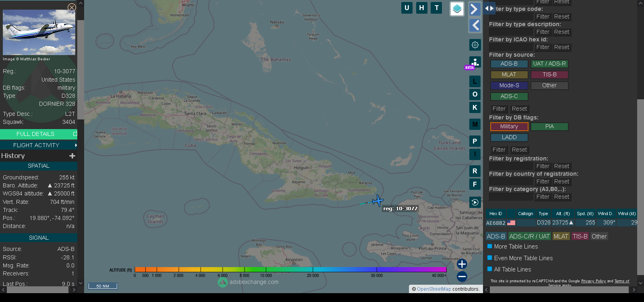Toggle the L map button
644x302 pixels.
475,81
